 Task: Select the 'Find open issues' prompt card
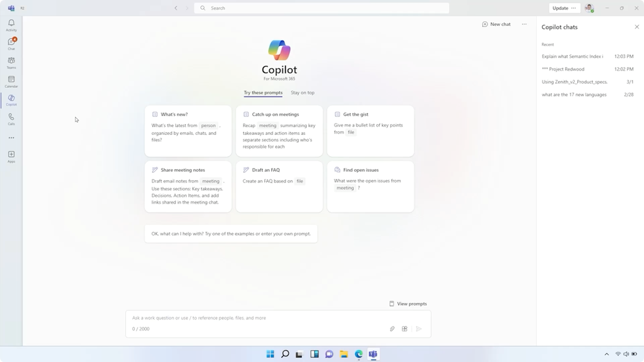pos(371,187)
